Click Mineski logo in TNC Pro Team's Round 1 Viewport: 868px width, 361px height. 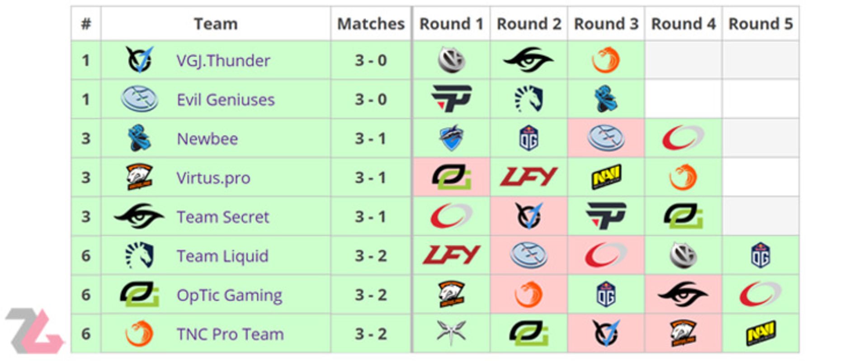[x=451, y=333]
